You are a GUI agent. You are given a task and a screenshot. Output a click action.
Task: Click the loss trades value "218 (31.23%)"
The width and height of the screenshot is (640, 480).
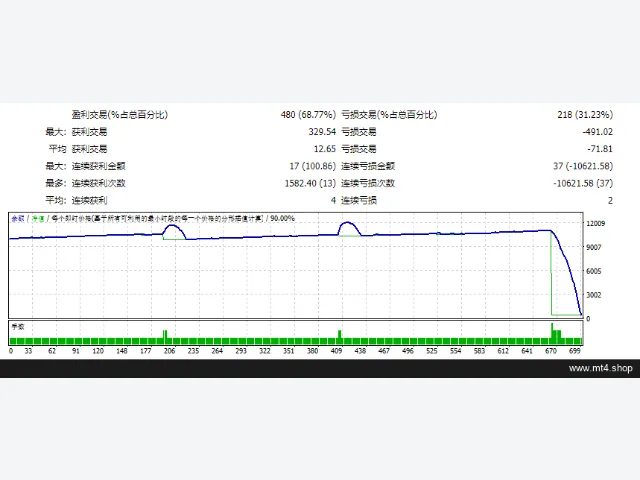coord(585,115)
